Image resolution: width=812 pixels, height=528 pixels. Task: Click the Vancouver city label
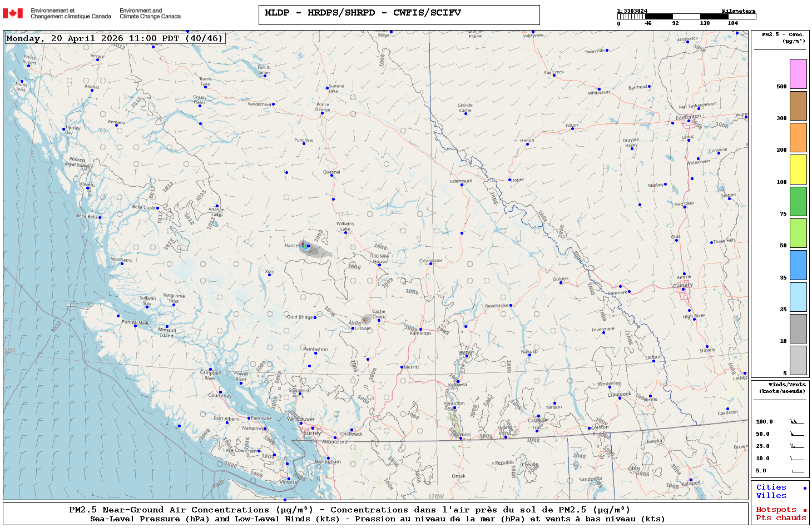301,419
